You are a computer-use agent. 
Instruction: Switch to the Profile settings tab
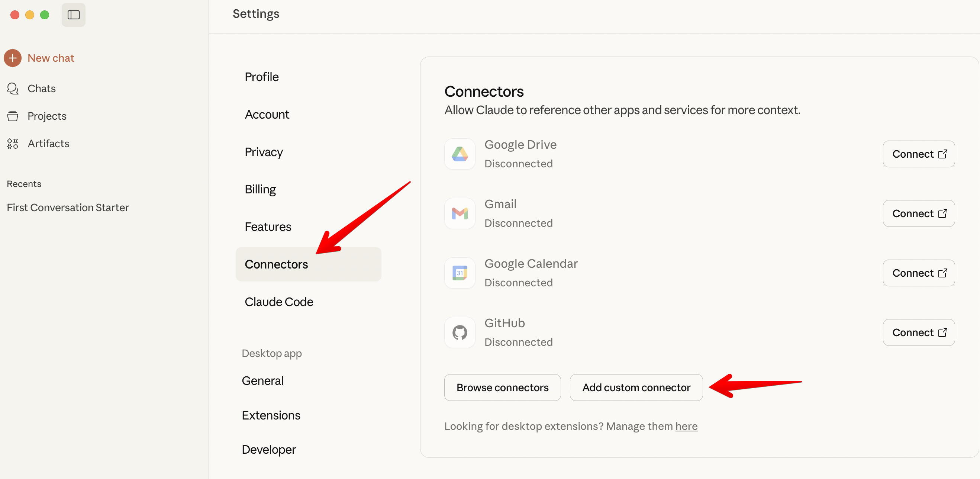(x=262, y=77)
